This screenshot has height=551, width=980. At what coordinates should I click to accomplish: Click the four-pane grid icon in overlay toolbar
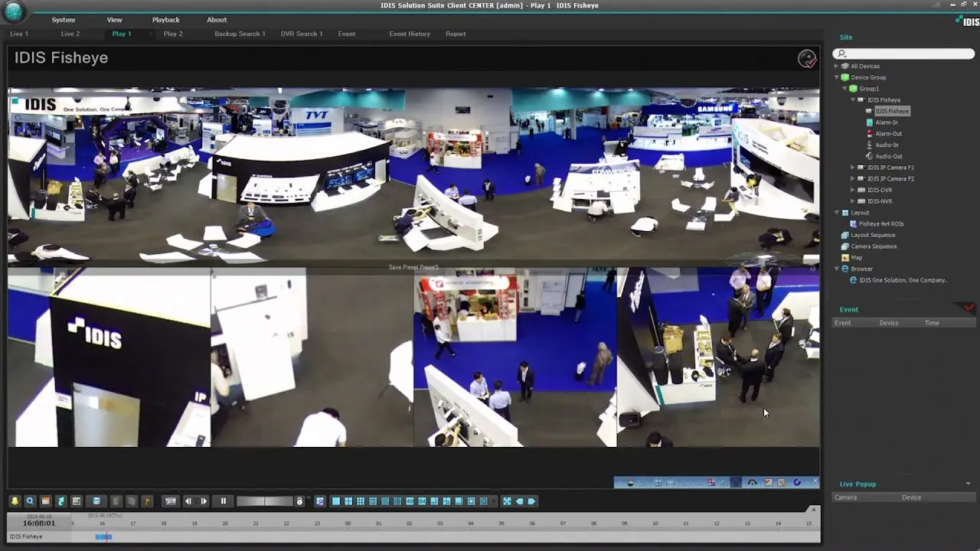(658, 482)
